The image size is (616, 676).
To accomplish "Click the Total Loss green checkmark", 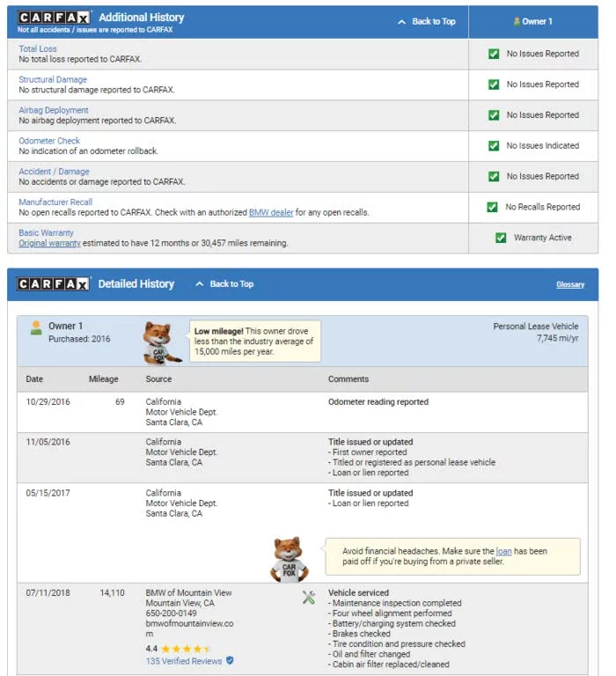I will (x=493, y=54).
